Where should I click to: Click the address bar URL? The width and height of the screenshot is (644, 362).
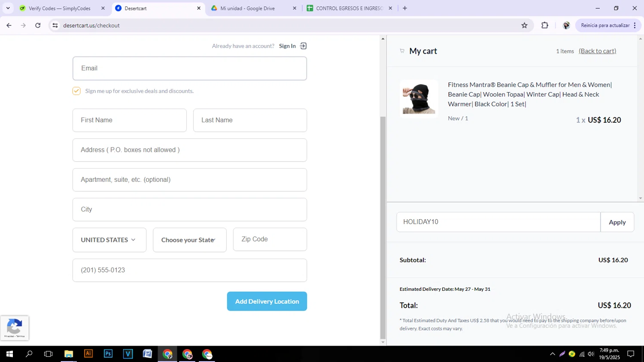pyautogui.click(x=91, y=25)
